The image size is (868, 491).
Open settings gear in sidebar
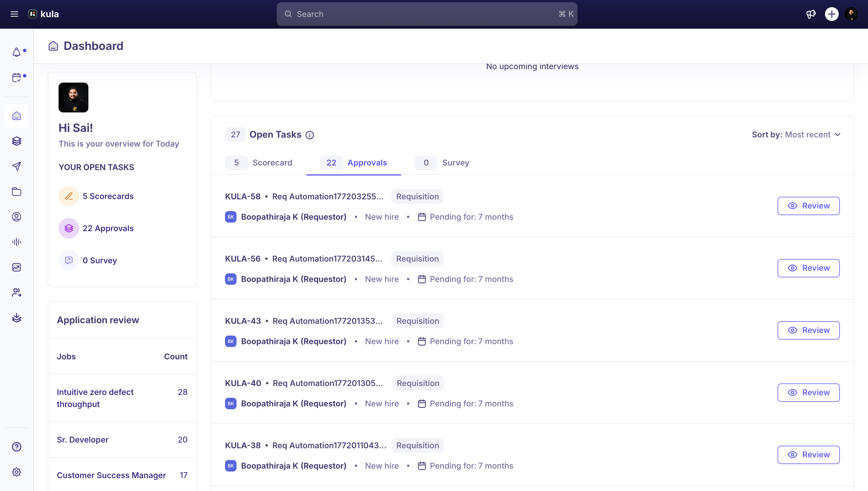17,472
